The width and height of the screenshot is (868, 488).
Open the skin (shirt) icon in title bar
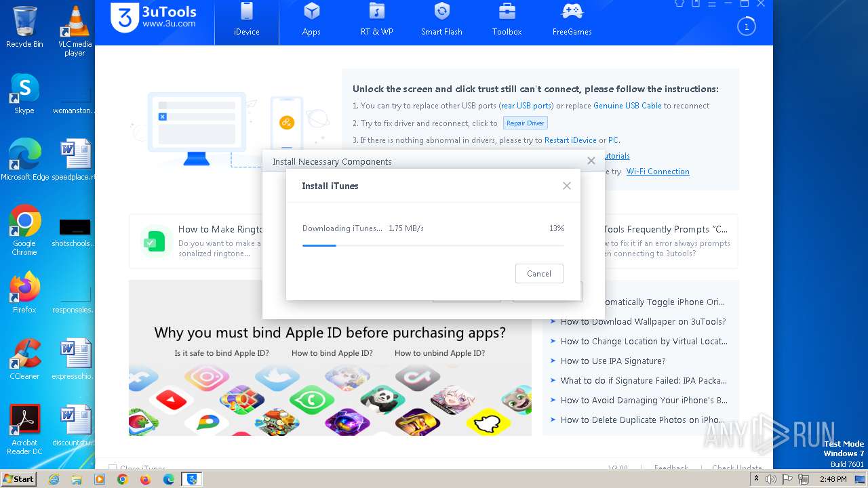(679, 3)
